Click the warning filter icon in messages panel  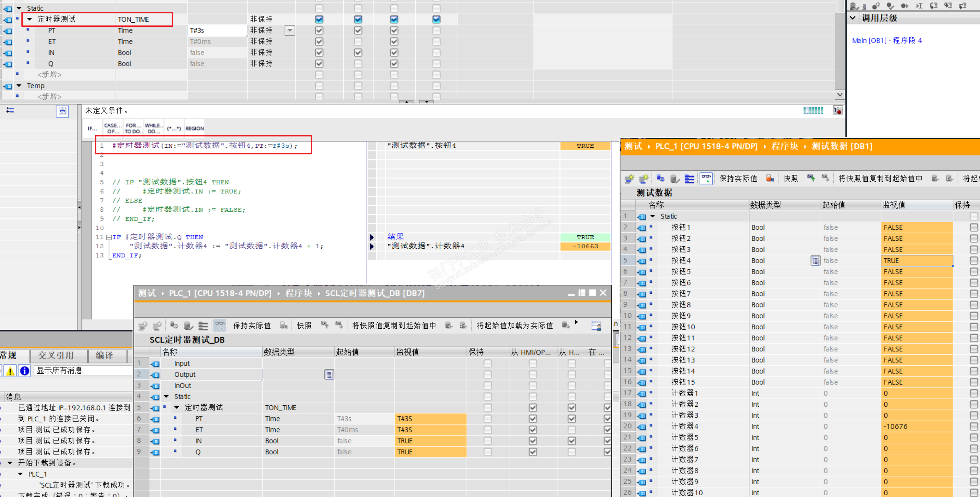click(x=10, y=371)
